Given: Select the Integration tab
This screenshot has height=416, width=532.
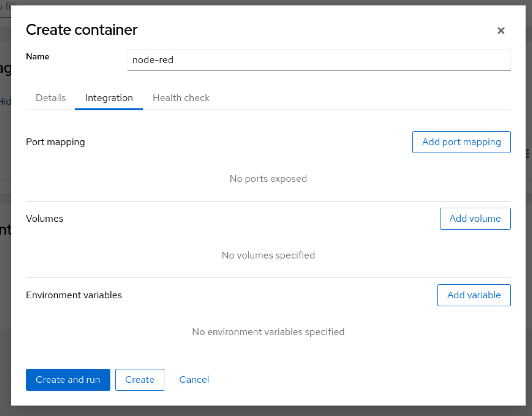Looking at the screenshot, I should click(109, 98).
